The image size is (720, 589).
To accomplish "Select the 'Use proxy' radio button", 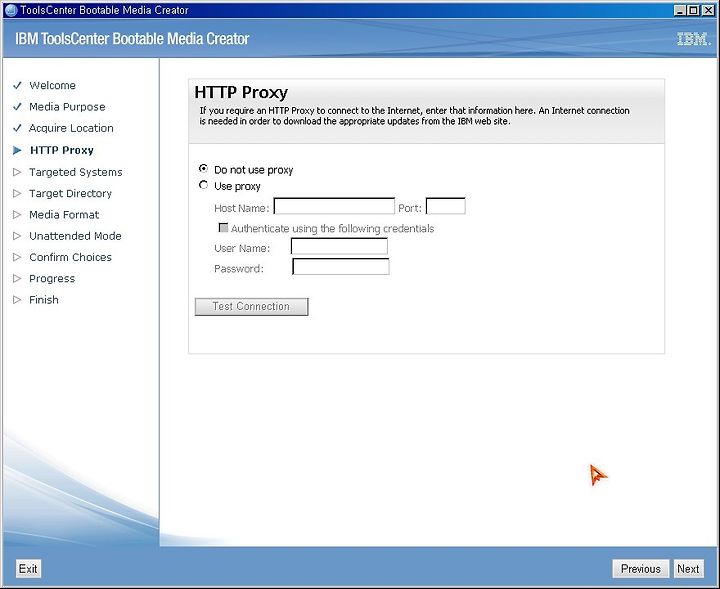I will point(203,185).
